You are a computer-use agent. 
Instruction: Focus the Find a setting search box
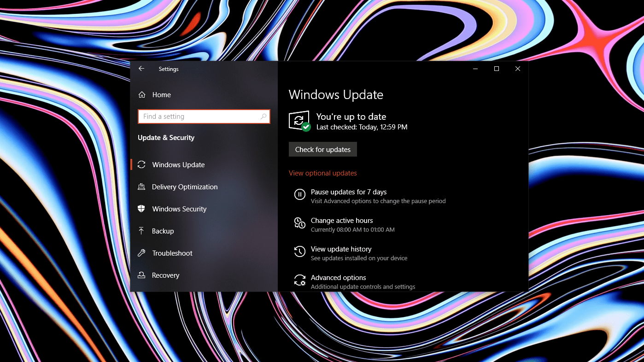click(204, 117)
